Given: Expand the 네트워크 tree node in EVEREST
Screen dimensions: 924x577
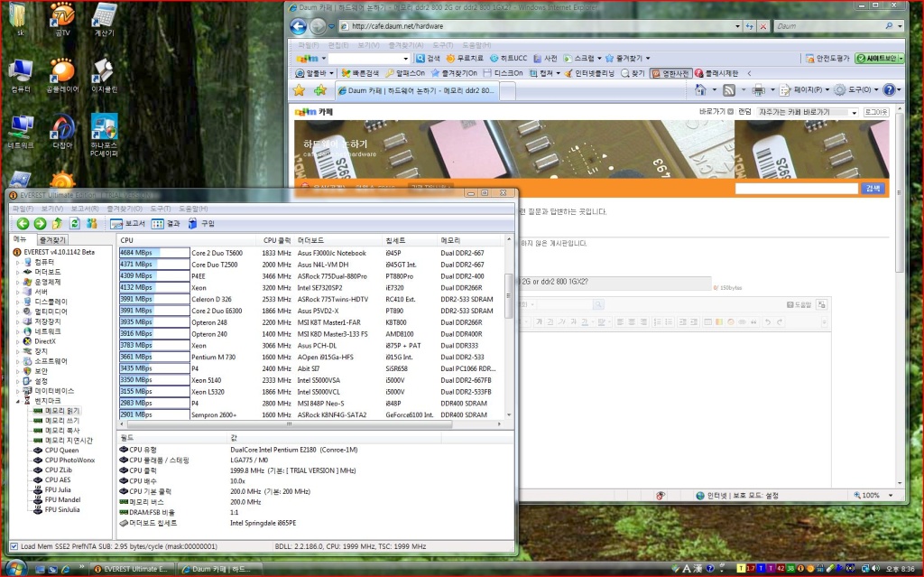Looking at the screenshot, I should tap(18, 331).
